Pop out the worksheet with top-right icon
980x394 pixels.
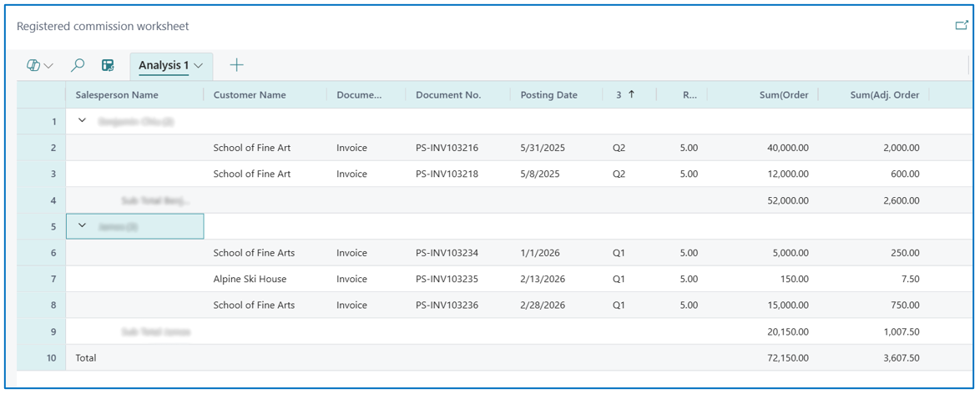pyautogui.click(x=962, y=26)
